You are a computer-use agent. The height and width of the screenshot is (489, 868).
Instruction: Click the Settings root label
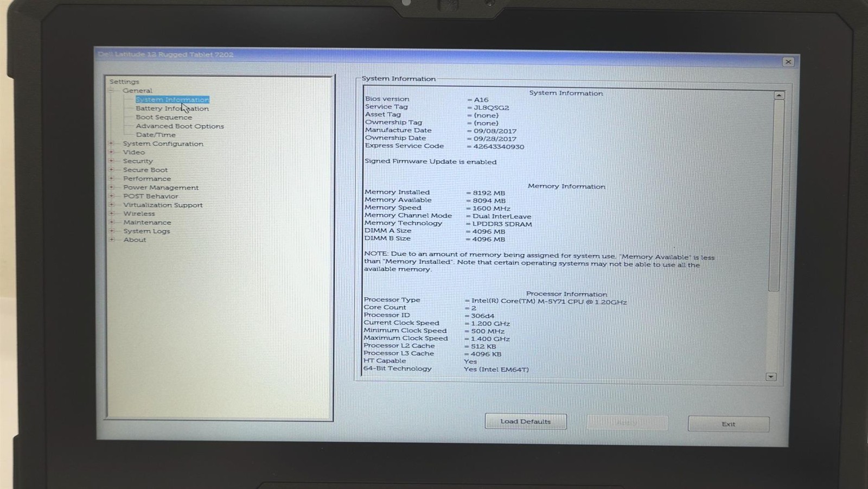[124, 82]
